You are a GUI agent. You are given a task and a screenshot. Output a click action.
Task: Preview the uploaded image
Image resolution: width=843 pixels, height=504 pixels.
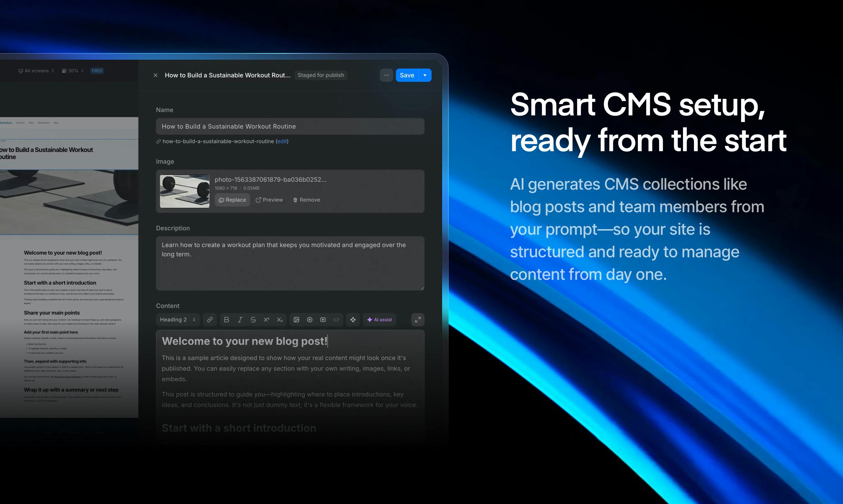[x=269, y=200]
